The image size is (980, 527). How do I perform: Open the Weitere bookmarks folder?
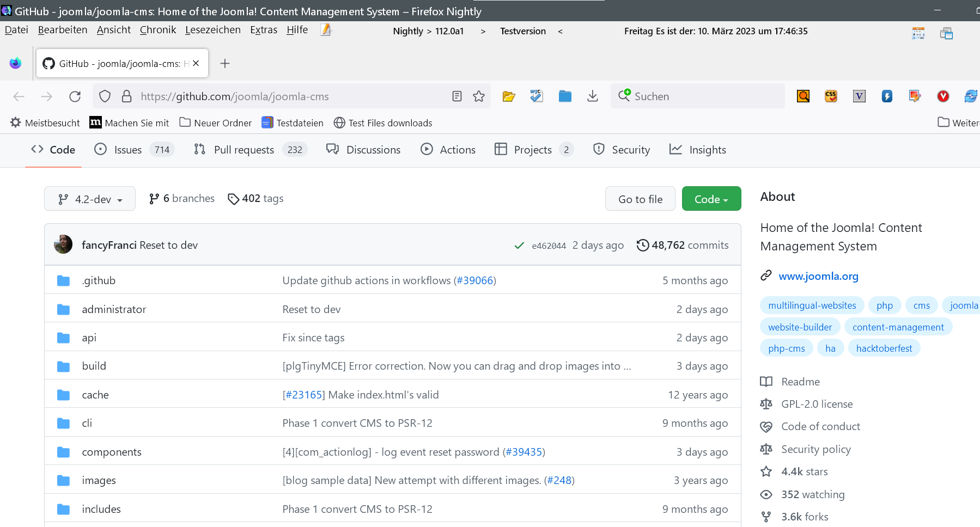click(x=959, y=122)
